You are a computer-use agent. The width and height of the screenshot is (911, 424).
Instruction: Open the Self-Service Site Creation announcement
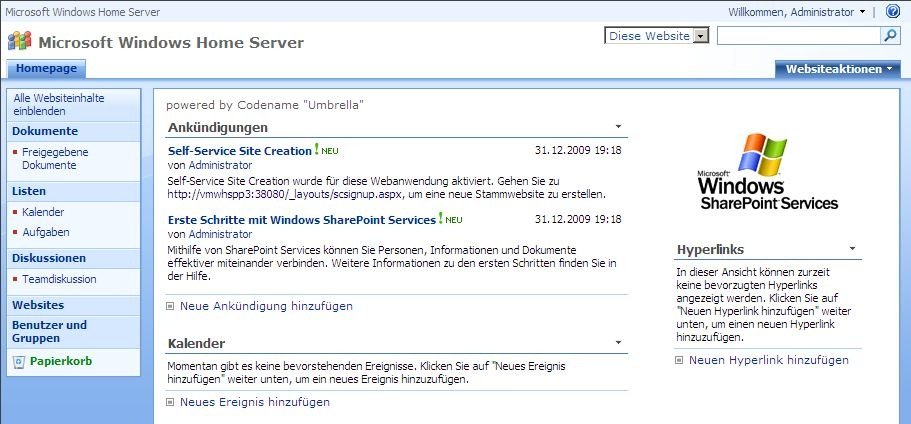pyautogui.click(x=240, y=151)
